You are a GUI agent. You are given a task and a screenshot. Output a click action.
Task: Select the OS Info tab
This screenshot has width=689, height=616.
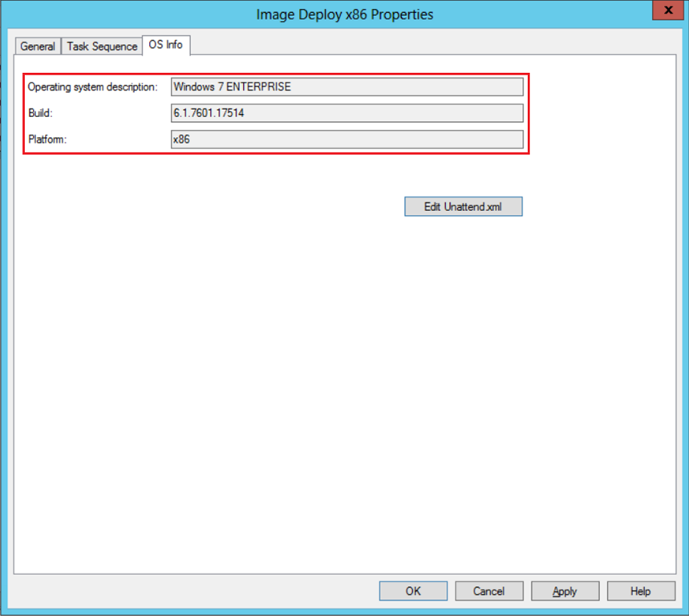[x=166, y=45]
